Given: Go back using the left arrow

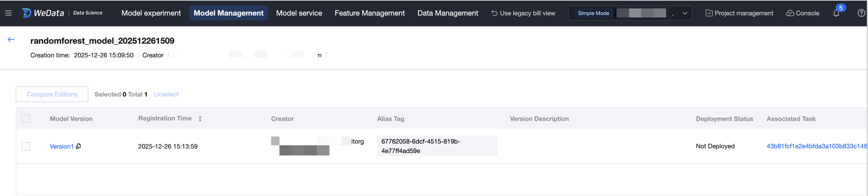Looking at the screenshot, I should click(11, 40).
